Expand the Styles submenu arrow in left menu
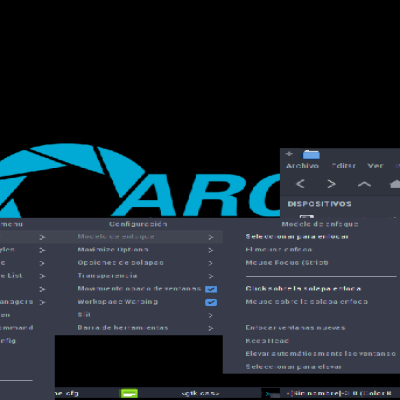400x400 pixels. point(42,250)
